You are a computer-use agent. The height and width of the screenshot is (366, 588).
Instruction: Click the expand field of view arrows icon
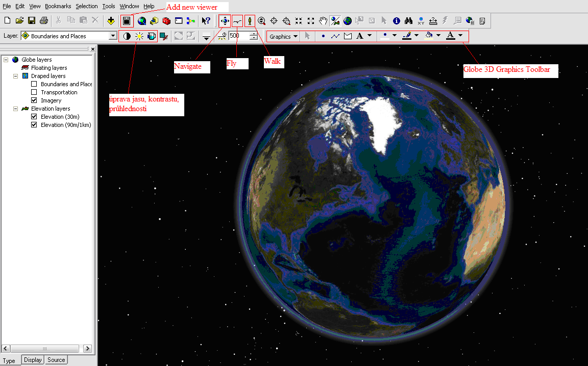[x=311, y=21]
